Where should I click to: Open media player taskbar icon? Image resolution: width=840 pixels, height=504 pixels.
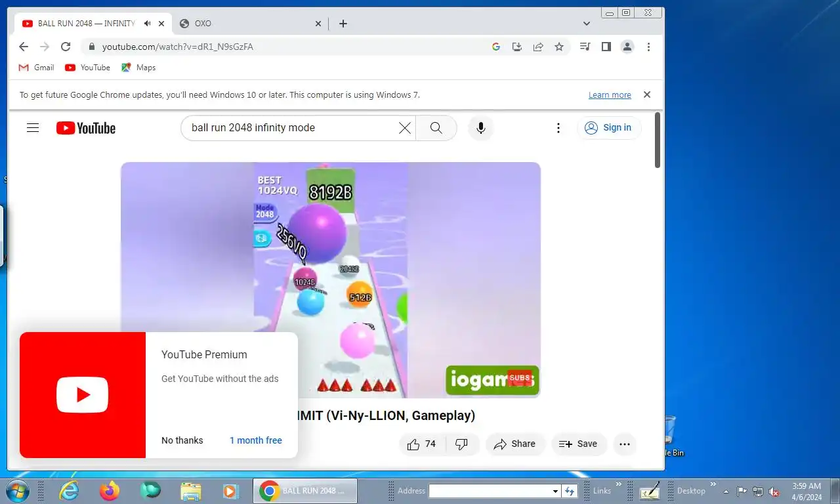pos(230,491)
